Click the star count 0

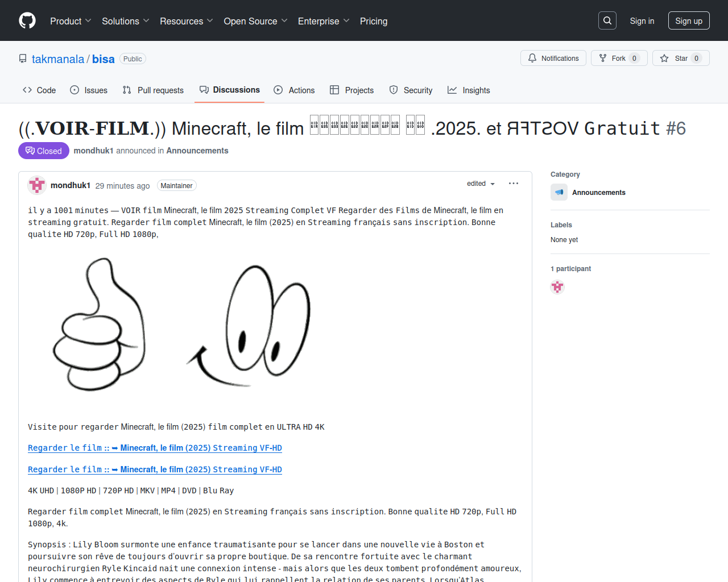point(696,59)
